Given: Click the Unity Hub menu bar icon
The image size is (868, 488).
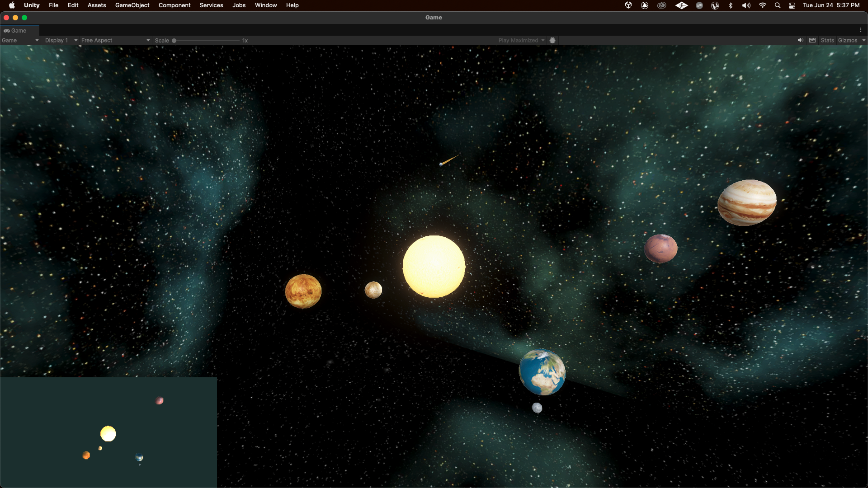Looking at the screenshot, I should click(628, 5).
